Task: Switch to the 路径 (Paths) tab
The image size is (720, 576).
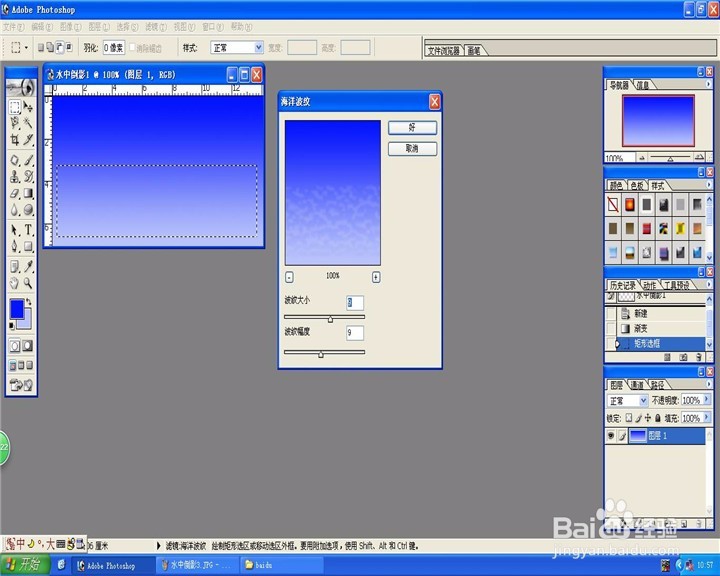Action: [657, 385]
